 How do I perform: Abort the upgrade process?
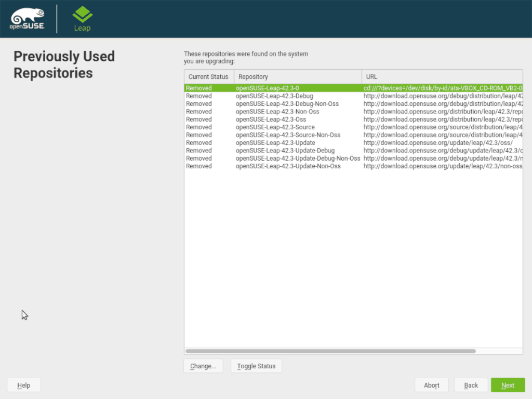[432, 385]
